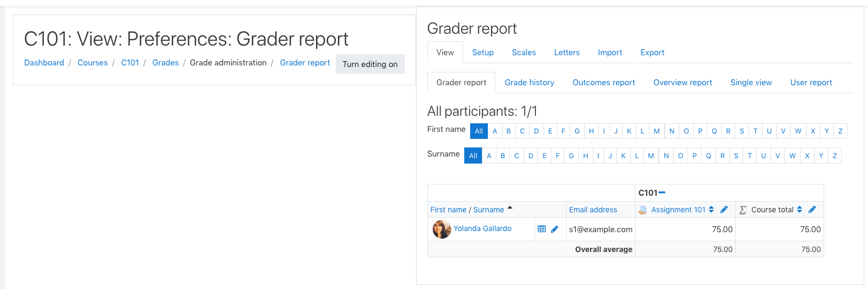Turn editing on

point(370,64)
